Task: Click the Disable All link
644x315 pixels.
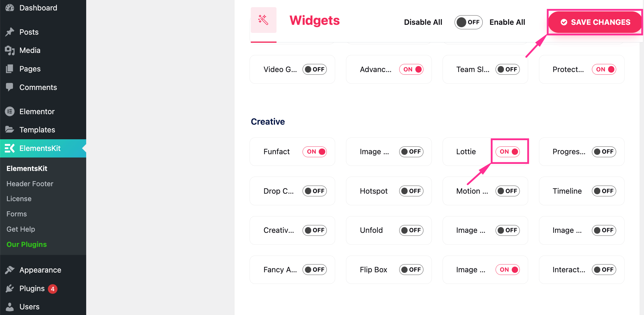Action: tap(423, 22)
